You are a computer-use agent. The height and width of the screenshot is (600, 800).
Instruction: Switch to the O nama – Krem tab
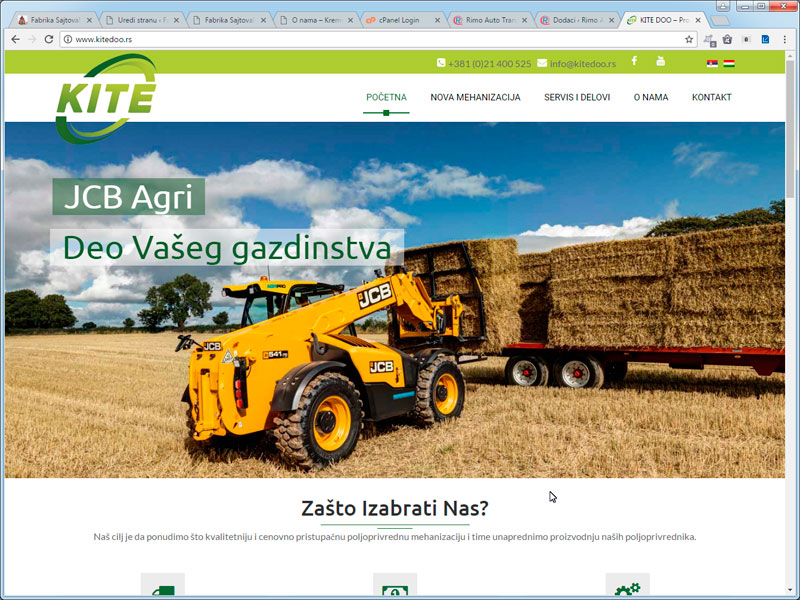tap(315, 20)
